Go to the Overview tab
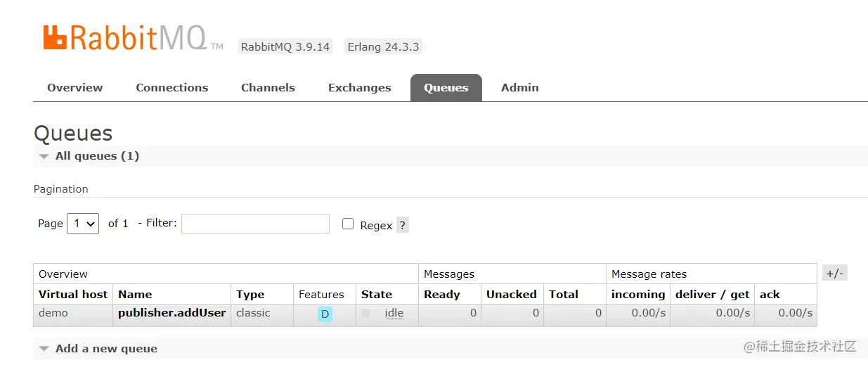Image resolution: width=868 pixels, height=365 pixels. click(75, 88)
